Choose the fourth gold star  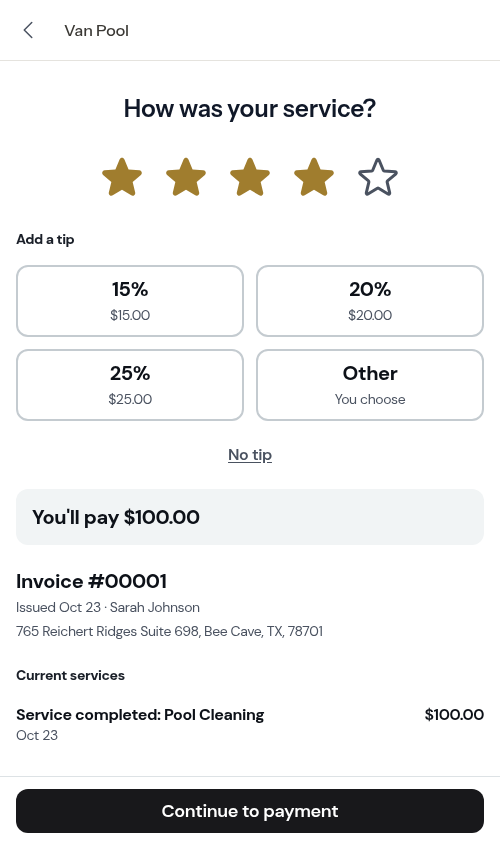pyautogui.click(x=314, y=177)
